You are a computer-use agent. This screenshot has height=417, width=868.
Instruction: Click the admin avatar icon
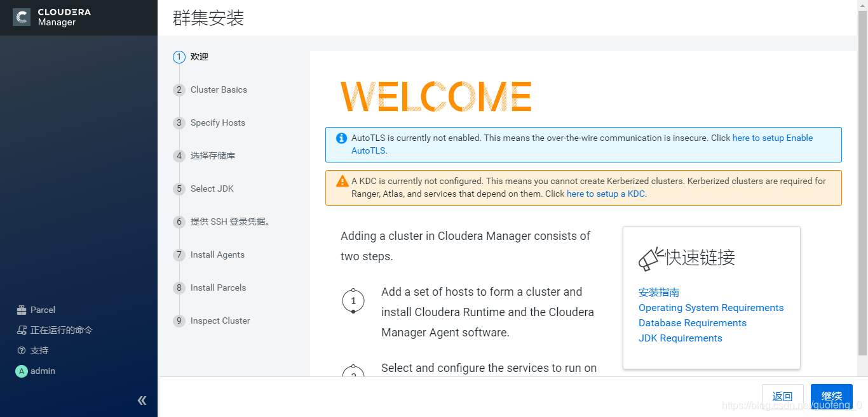[x=22, y=371]
